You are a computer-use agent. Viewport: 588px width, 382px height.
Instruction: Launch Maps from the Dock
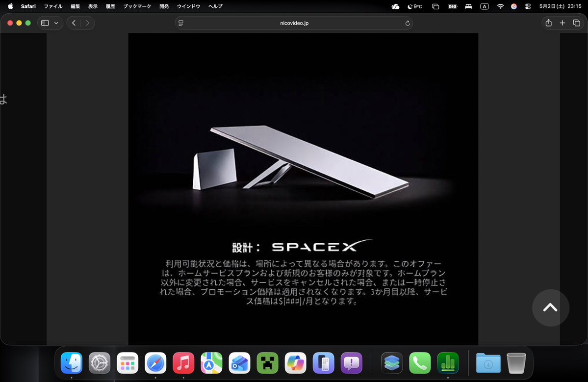[211, 363]
